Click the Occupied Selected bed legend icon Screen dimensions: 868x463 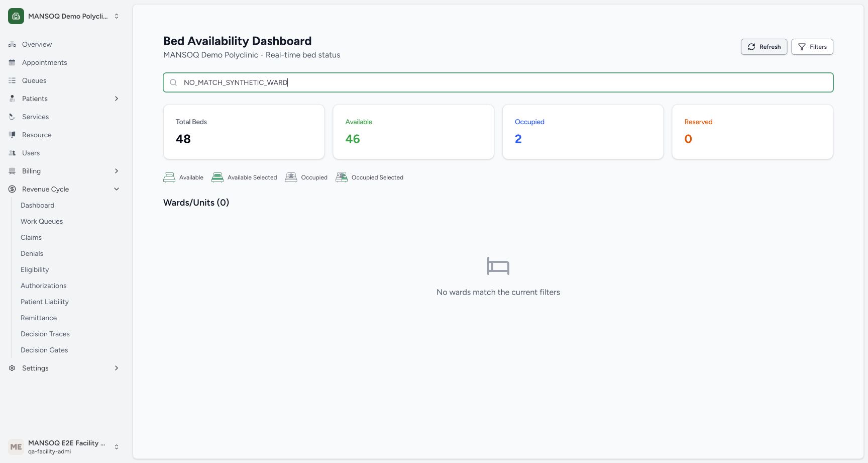pos(342,177)
